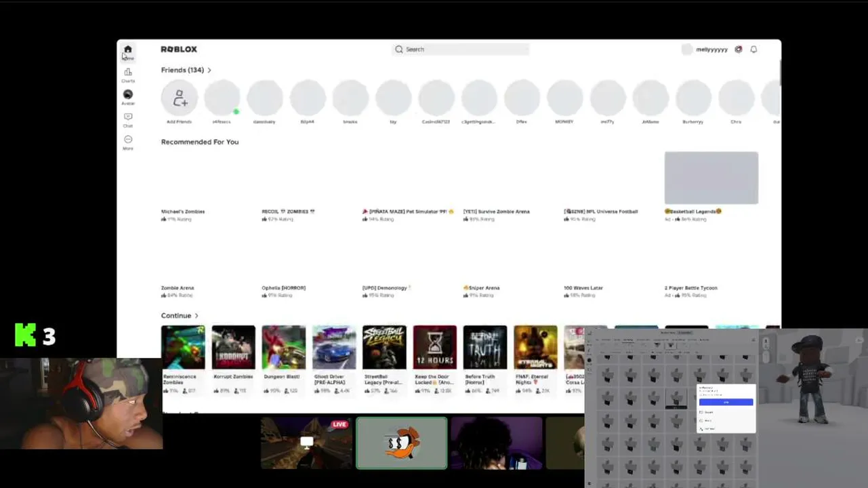Expand the Friends (134) list
868x488 pixels.
pyautogui.click(x=186, y=70)
